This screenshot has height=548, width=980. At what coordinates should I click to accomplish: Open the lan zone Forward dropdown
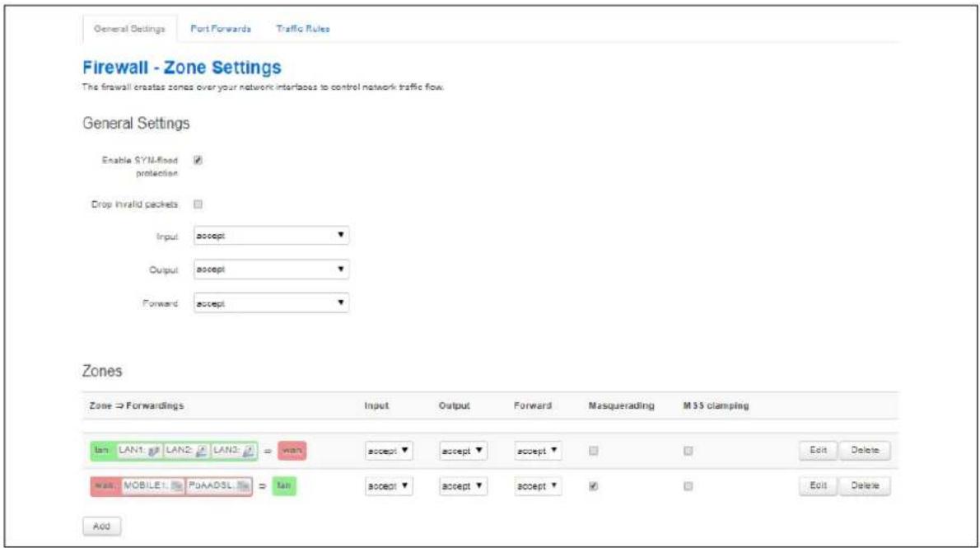coord(538,451)
